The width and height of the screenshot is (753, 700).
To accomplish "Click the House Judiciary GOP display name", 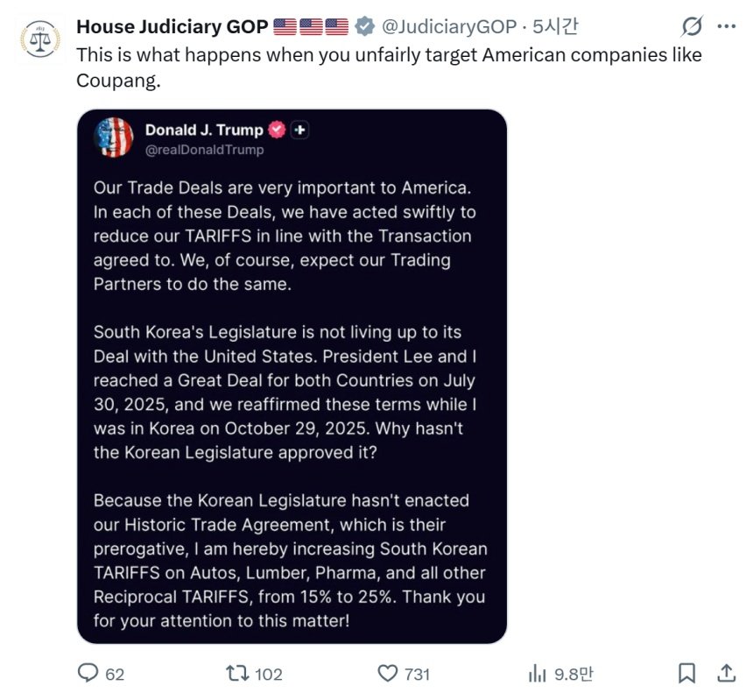I will [x=172, y=27].
